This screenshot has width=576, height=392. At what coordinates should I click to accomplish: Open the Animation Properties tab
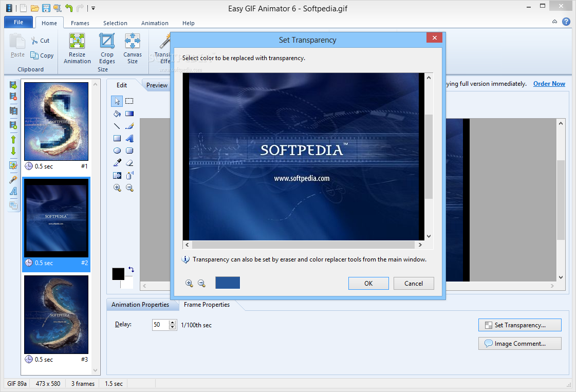[140, 305]
